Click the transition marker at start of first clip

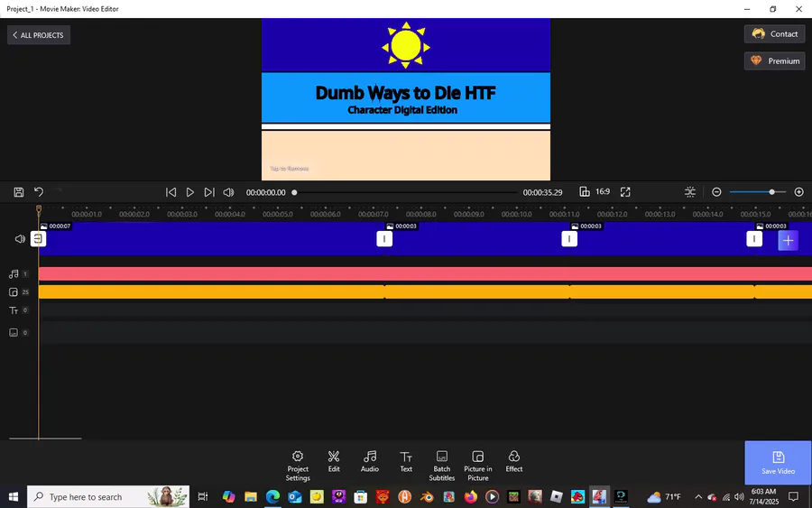pos(38,239)
